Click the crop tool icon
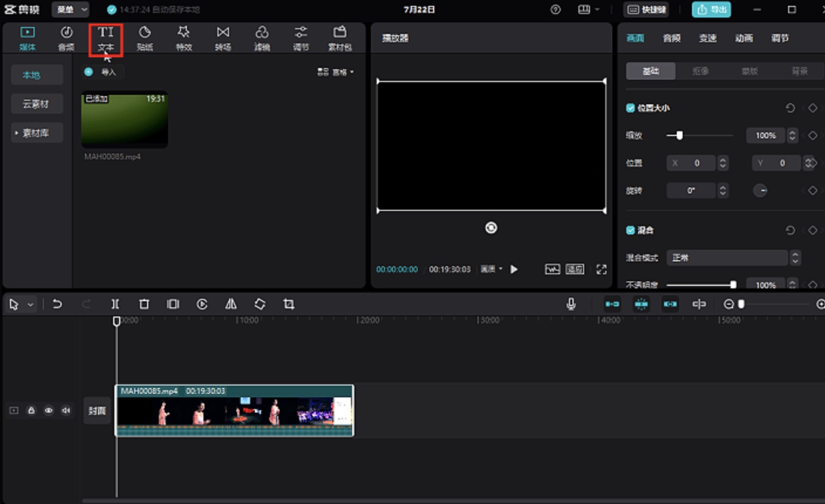 pyautogui.click(x=289, y=304)
